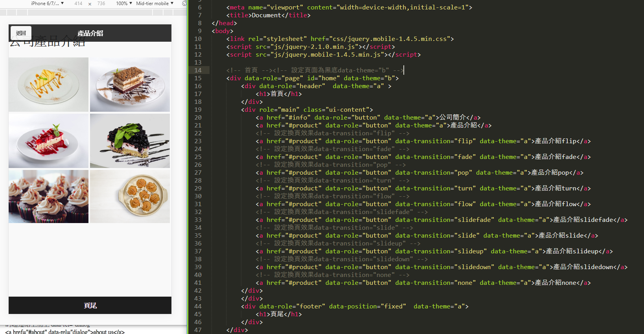
Task: Select the tiramisu layered cake thumbnail
Action: click(130, 85)
